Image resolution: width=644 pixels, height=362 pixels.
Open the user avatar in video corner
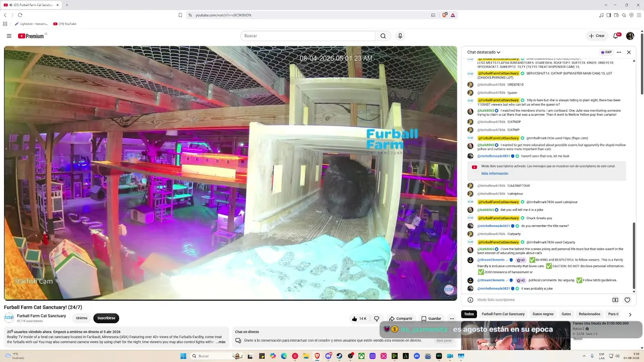pyautogui.click(x=449, y=290)
